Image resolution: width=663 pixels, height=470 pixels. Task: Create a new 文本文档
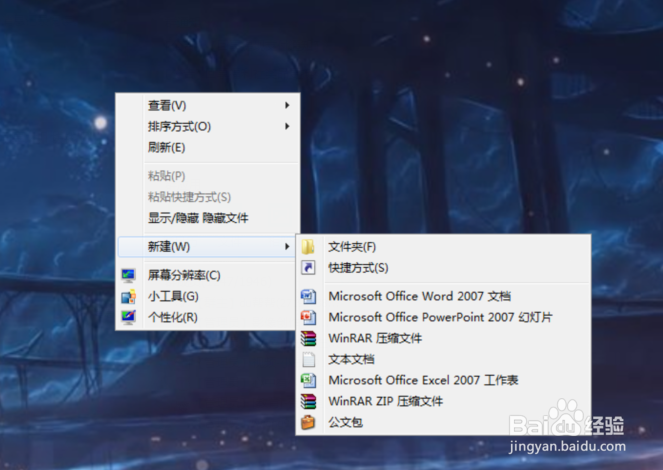(443, 359)
